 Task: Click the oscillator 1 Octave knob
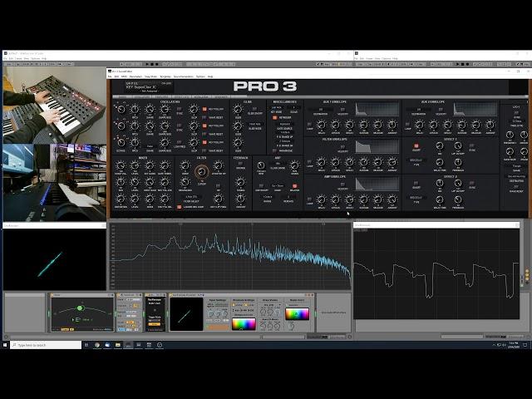pos(121,109)
